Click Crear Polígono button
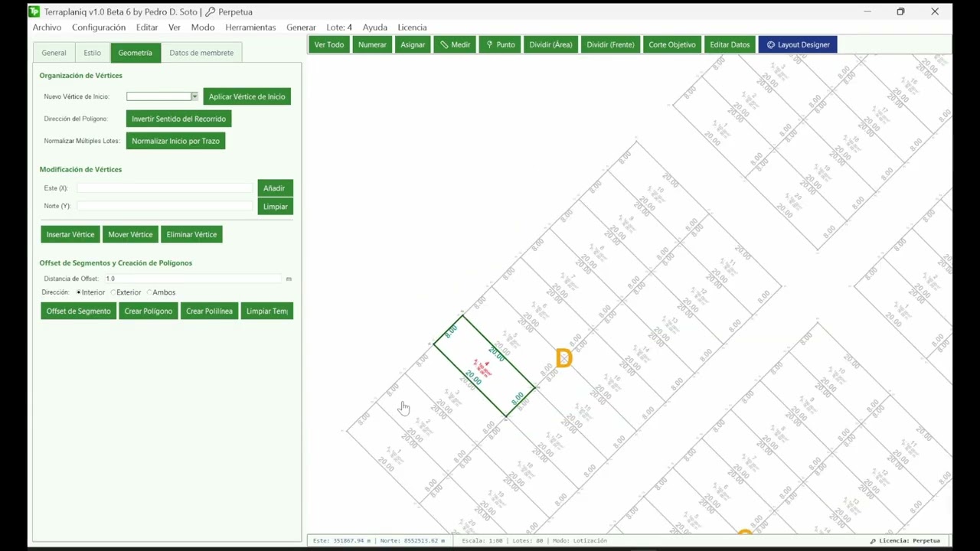 pos(149,311)
